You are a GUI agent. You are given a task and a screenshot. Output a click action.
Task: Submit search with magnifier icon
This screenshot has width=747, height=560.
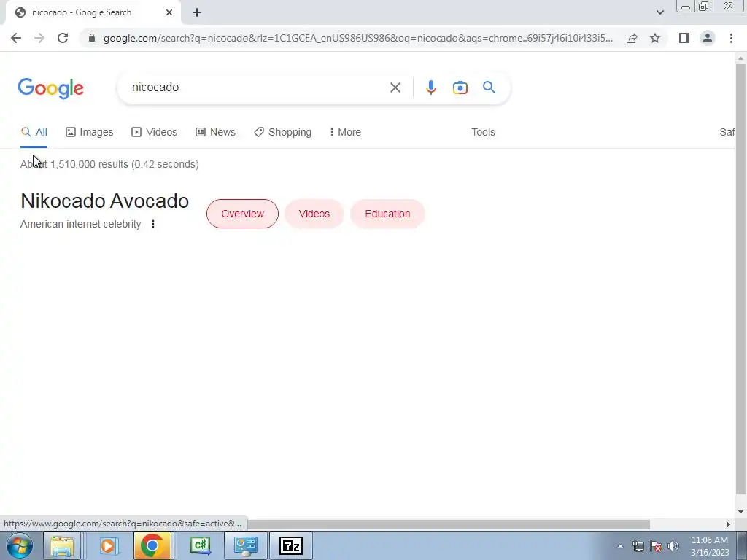[489, 87]
